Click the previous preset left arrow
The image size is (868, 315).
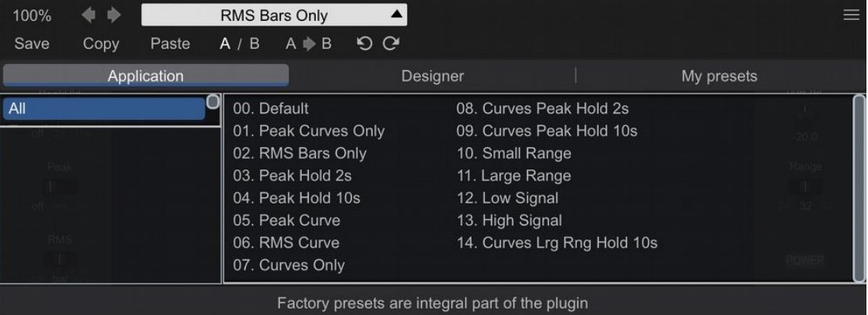tap(90, 15)
